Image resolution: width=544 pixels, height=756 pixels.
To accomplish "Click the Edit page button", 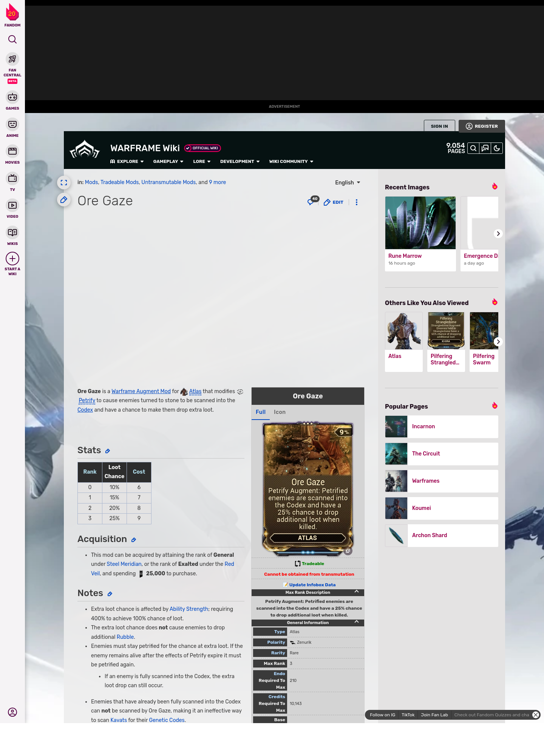I will pos(334,202).
